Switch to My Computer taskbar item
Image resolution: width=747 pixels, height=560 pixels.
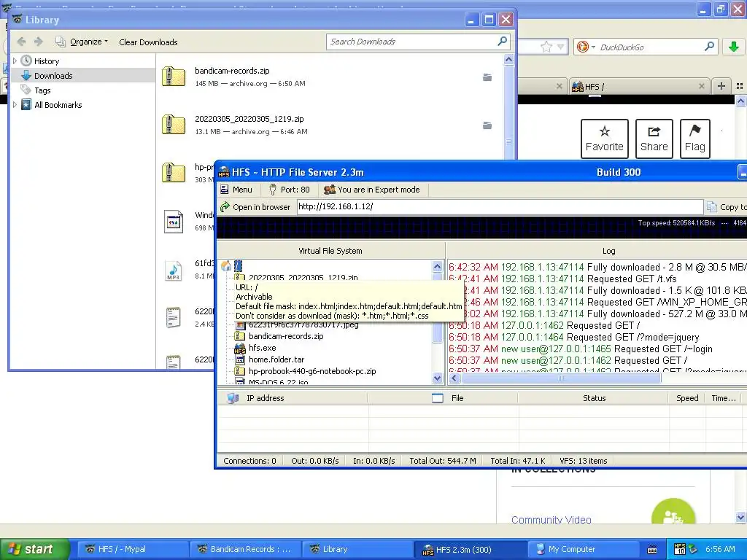(584, 549)
